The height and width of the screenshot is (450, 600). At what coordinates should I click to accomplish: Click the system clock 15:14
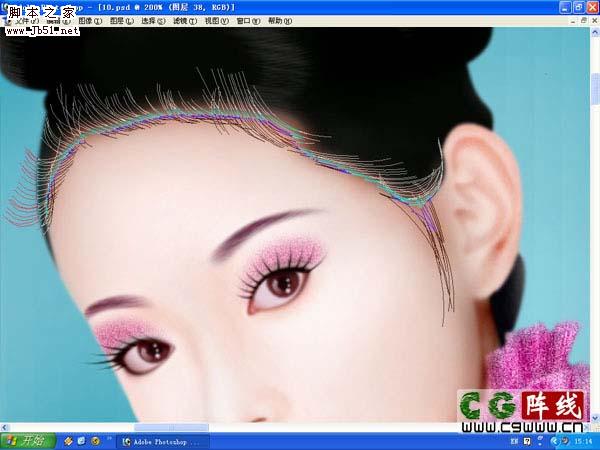(x=583, y=442)
